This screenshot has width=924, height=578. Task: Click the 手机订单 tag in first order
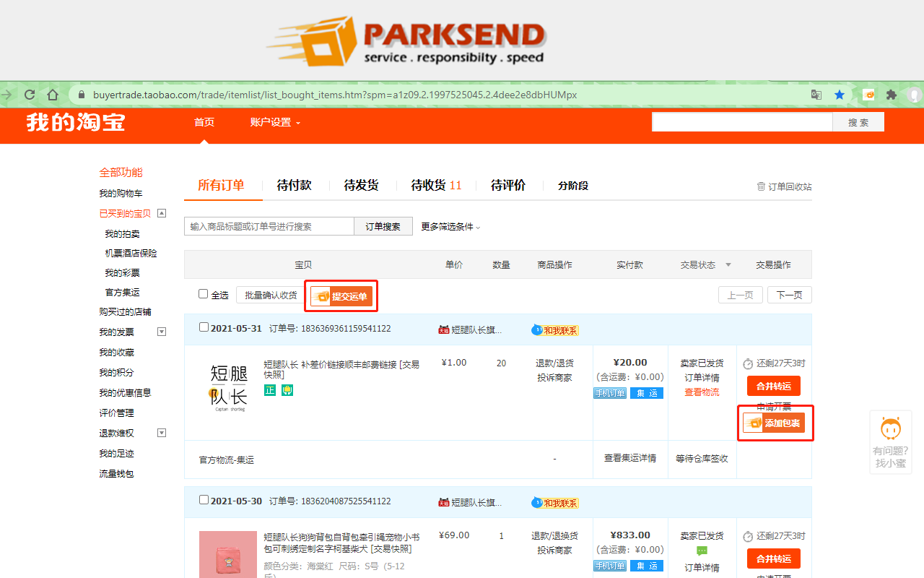610,393
